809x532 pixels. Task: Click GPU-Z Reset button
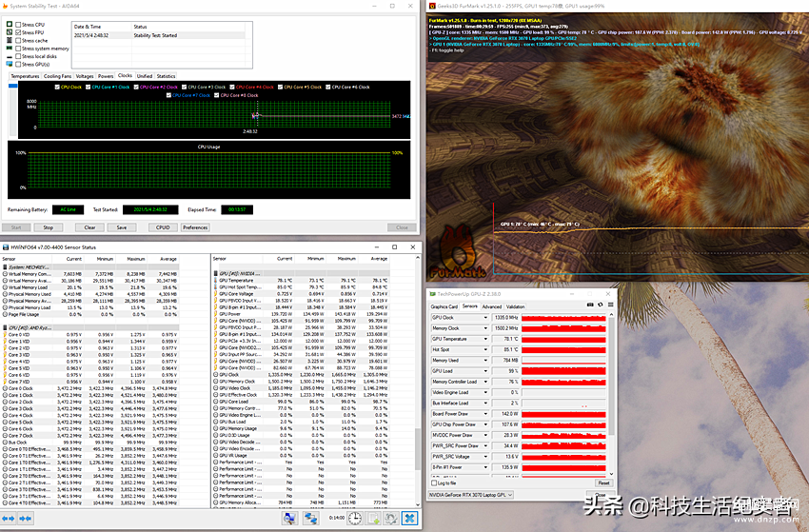[603, 483]
